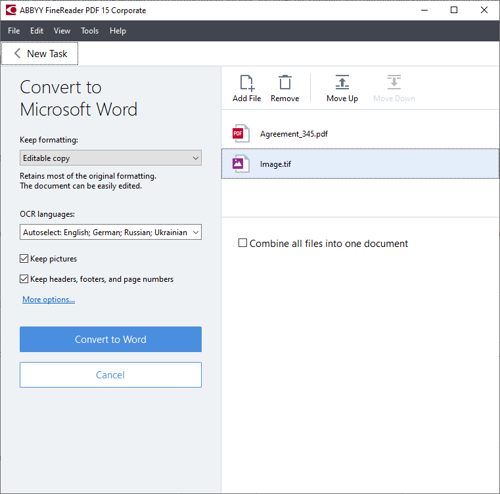Open the File menu
The width and height of the screenshot is (500, 494).
pyautogui.click(x=14, y=31)
